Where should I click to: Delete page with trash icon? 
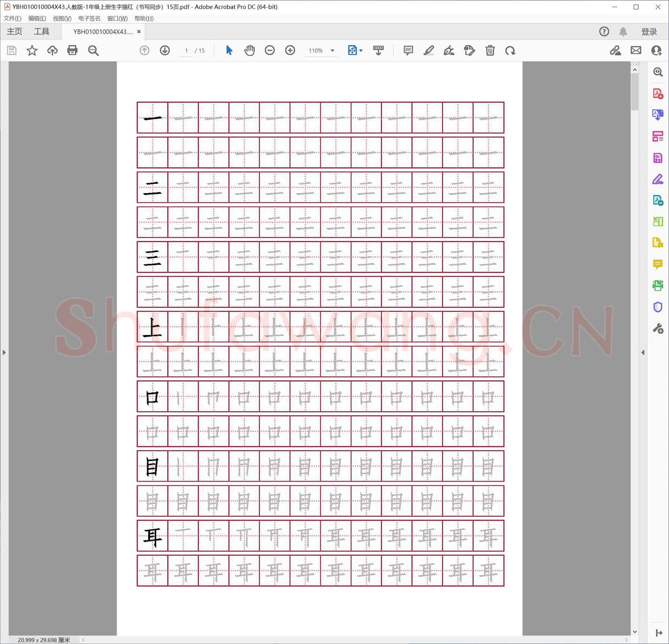click(490, 50)
